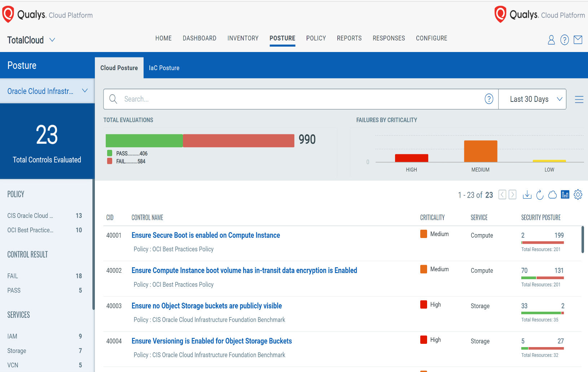
Task: Toggle the bar chart statistics view
Action: tap(565, 194)
